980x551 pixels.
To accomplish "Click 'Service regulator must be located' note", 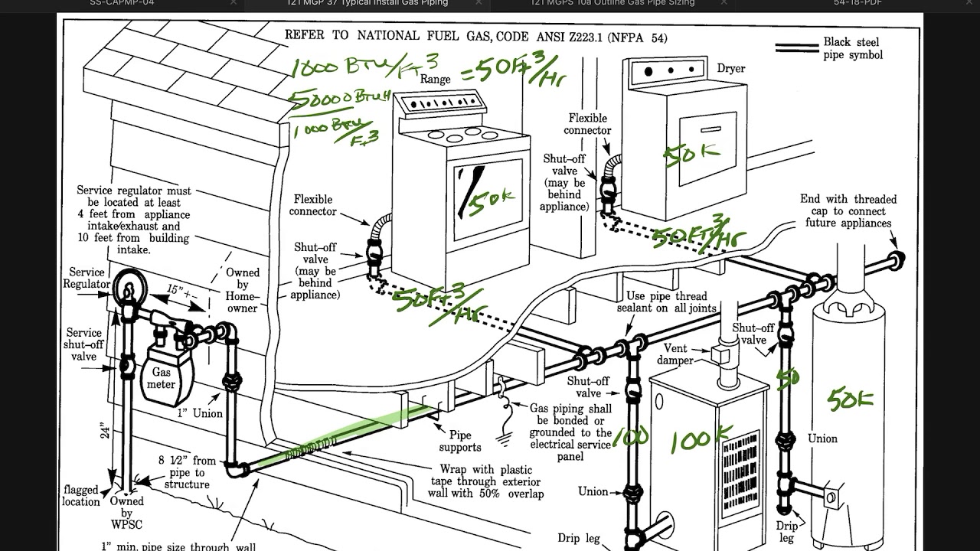I will click(134, 220).
